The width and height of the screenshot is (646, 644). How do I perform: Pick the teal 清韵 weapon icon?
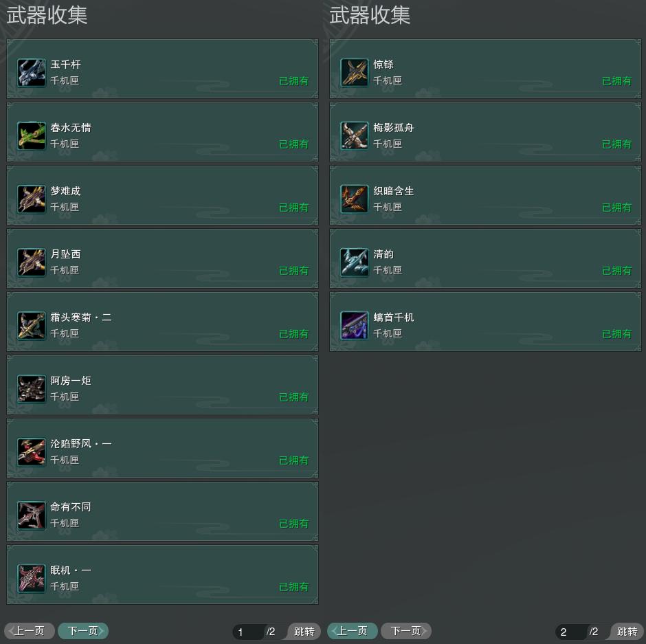355,263
